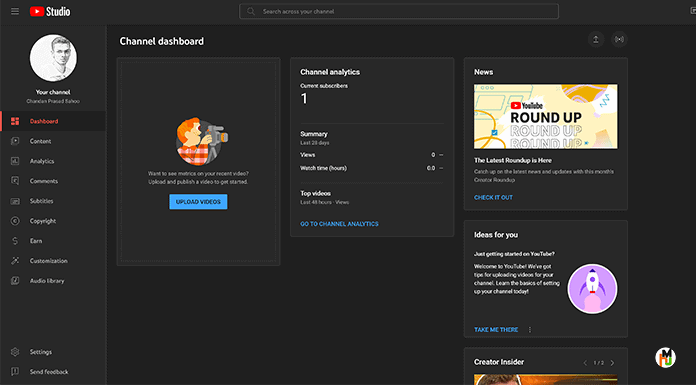Click the UPLOAD VIDEOS button

coord(198,202)
